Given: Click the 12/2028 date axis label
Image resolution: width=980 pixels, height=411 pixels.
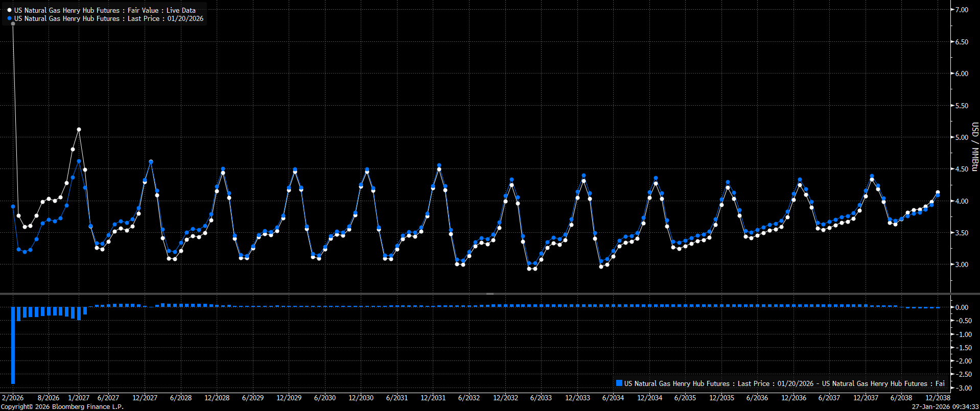Looking at the screenshot, I should pyautogui.click(x=217, y=398).
